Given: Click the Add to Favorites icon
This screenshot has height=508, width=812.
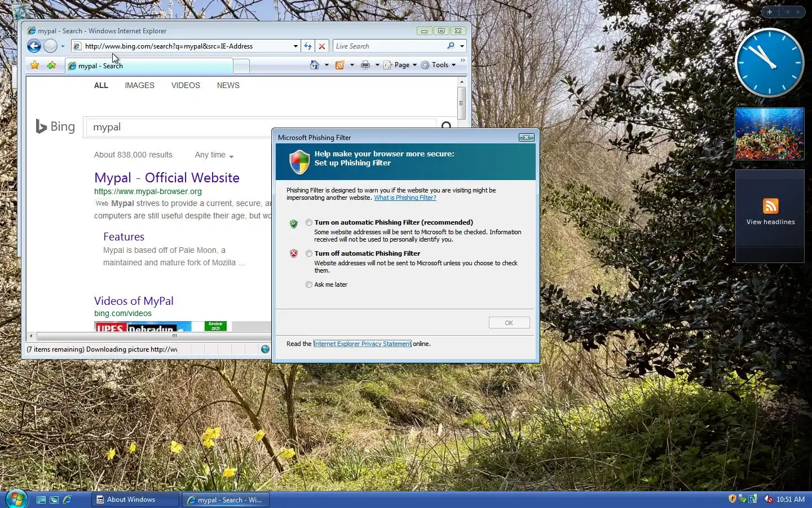Looking at the screenshot, I should point(51,65).
